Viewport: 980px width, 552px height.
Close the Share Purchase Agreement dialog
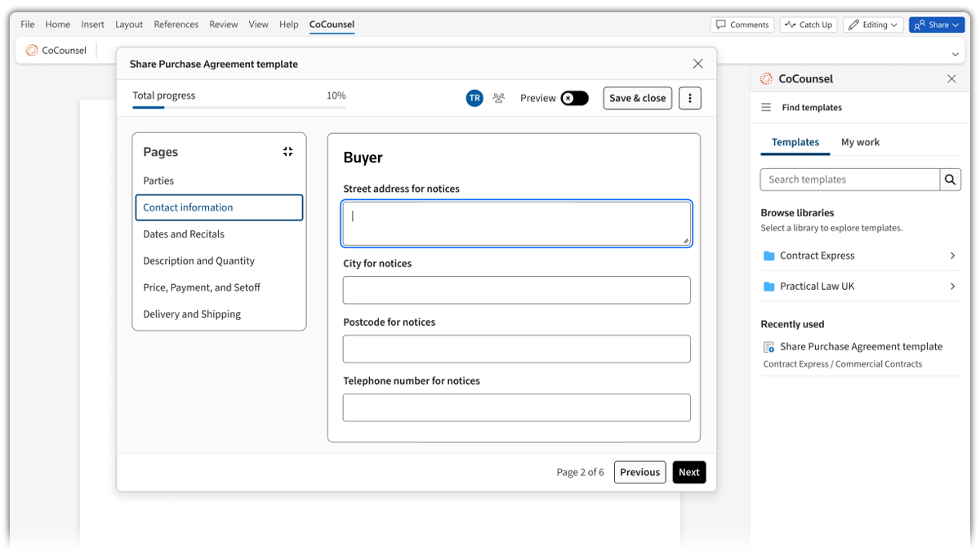[x=697, y=64]
